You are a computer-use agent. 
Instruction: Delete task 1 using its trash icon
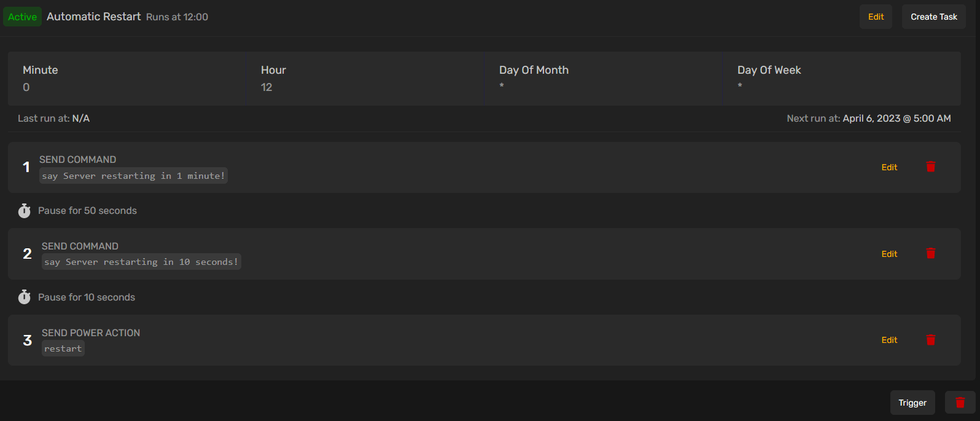[931, 167]
